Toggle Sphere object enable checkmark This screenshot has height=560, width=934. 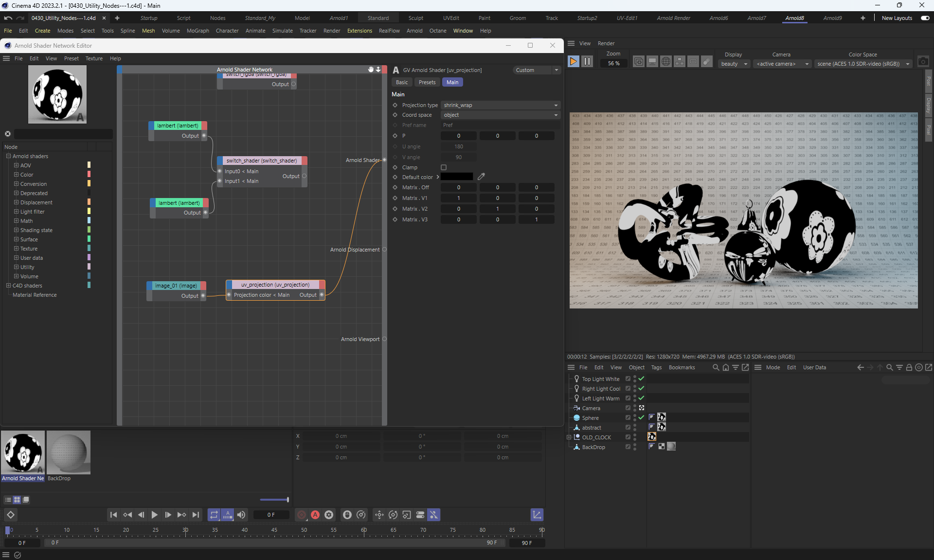click(641, 418)
